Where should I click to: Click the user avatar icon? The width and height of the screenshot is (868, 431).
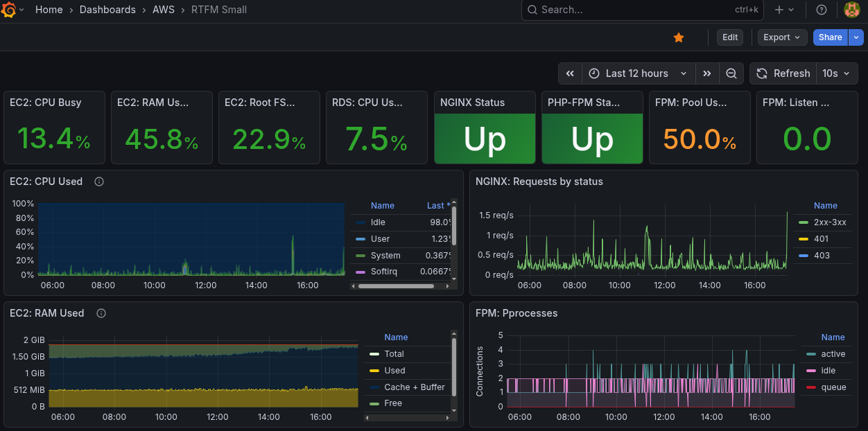tap(852, 10)
